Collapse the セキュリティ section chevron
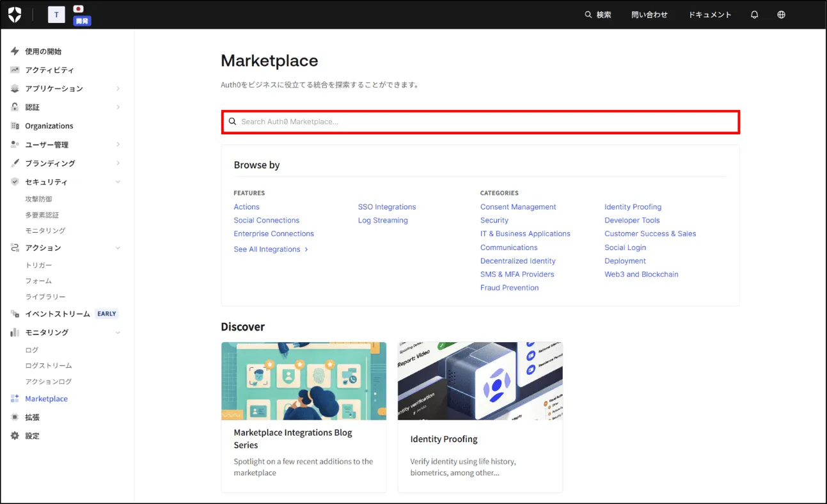The image size is (827, 504). (x=118, y=182)
